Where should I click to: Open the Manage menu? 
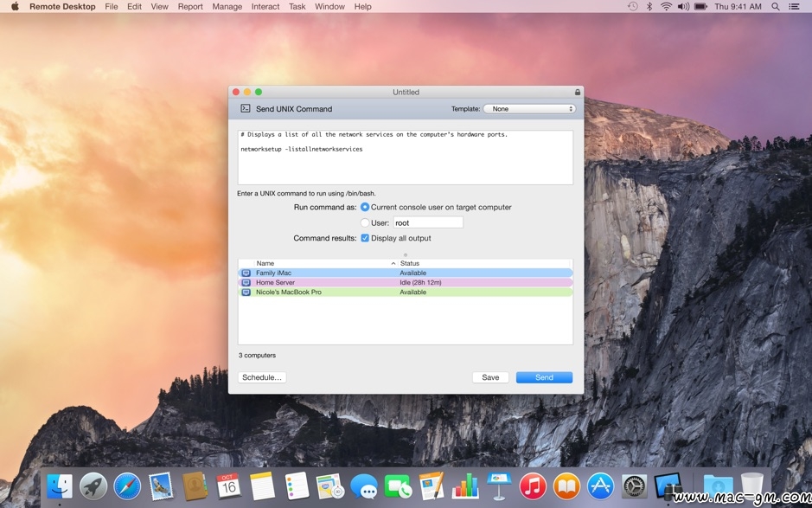[227, 6]
